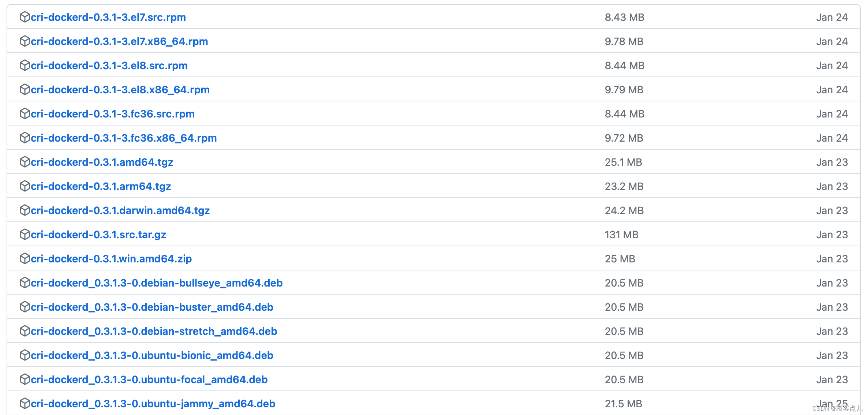Click package icon beside cri-dockerd-0.3.1.src.tar.gz
Image resolution: width=868 pixels, height=415 pixels.
[25, 234]
